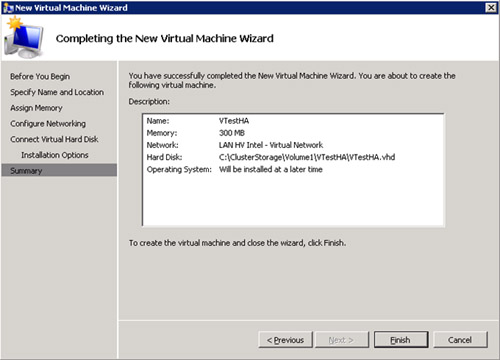Image resolution: width=500 pixels, height=360 pixels.
Task: Go to Specify Name and Location step
Action: point(57,92)
